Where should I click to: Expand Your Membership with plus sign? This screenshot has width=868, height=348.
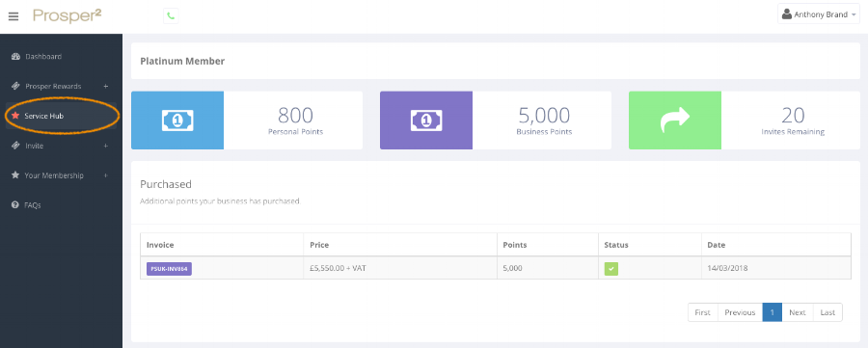pyautogui.click(x=106, y=175)
